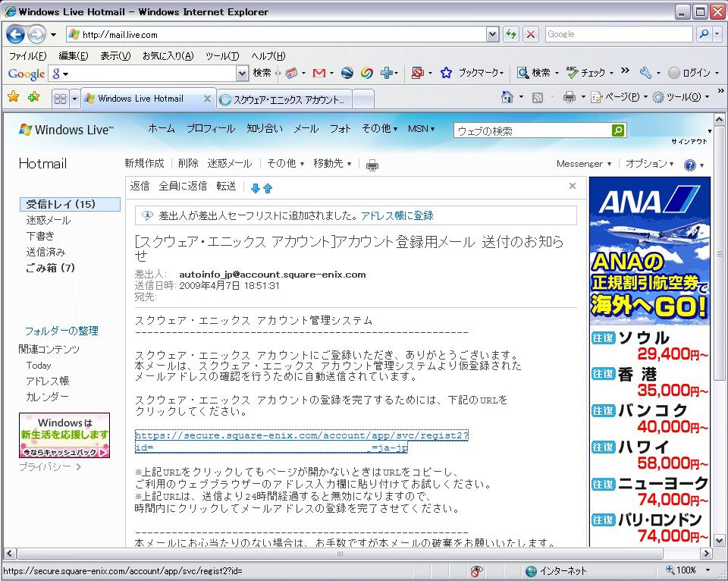
Task: Open the オプション options dropdown
Action: tap(649, 164)
